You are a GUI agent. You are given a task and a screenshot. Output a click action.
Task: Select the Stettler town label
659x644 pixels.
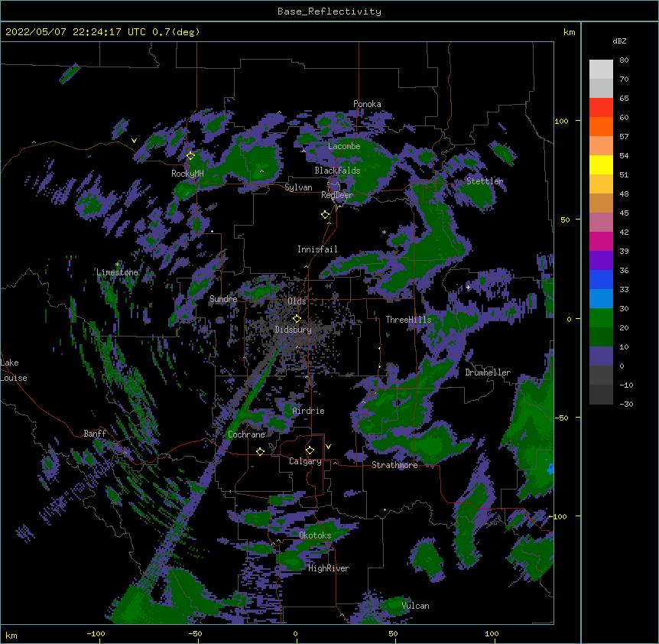point(485,181)
